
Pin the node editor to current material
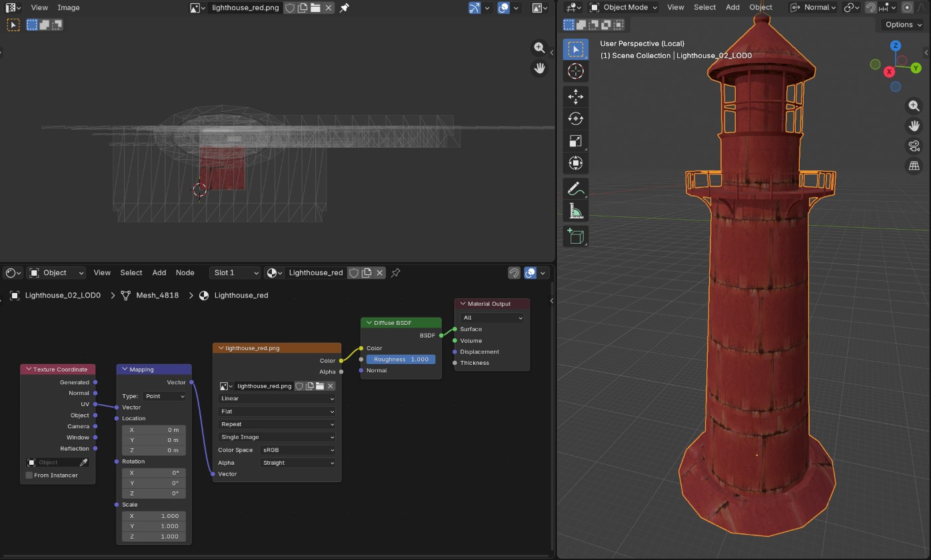pos(396,272)
